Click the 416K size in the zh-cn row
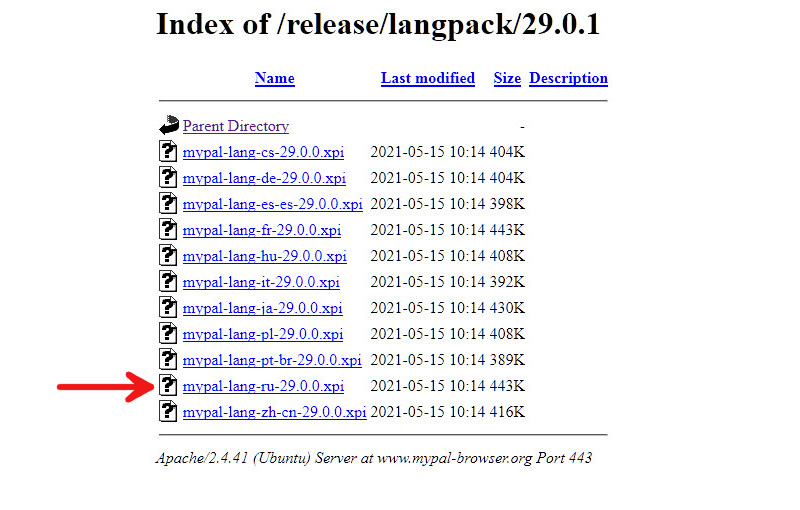The image size is (800, 510). pos(507,412)
